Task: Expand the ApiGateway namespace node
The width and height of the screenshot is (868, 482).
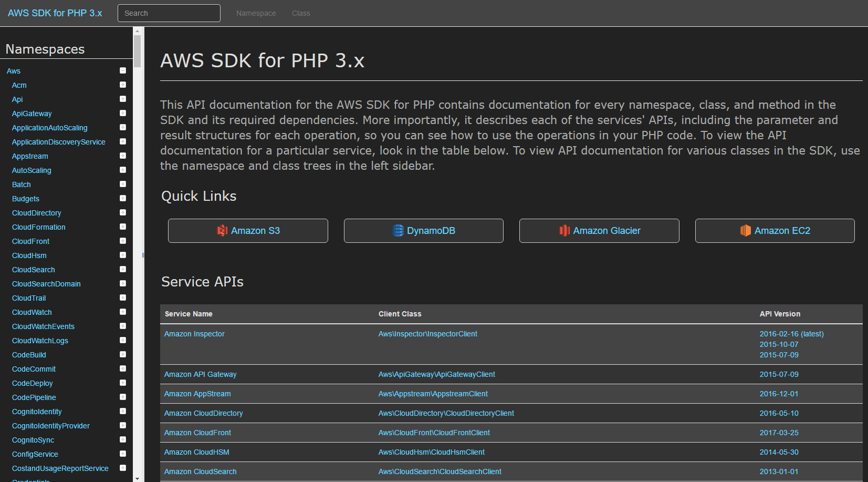Action: [x=123, y=113]
